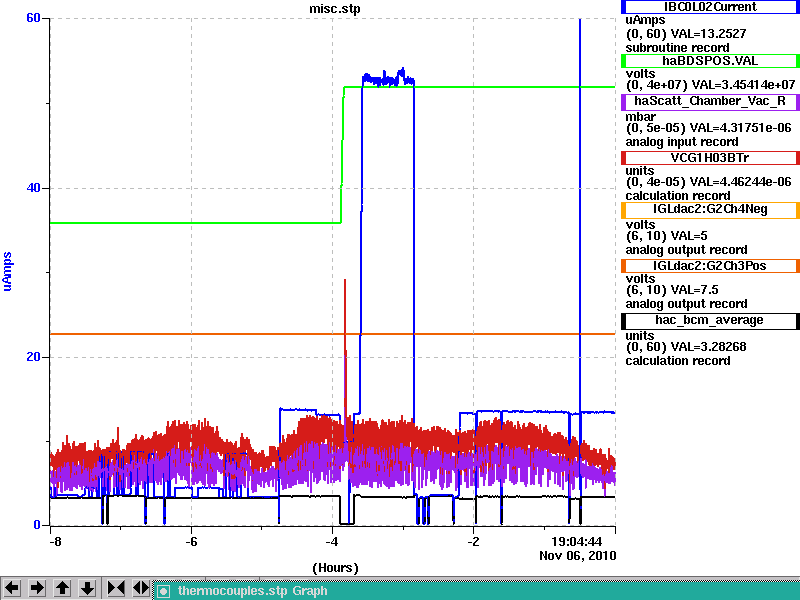This screenshot has height=600, width=800.
Task: Click the x-axis -6 tick label
Action: pyautogui.click(x=191, y=541)
